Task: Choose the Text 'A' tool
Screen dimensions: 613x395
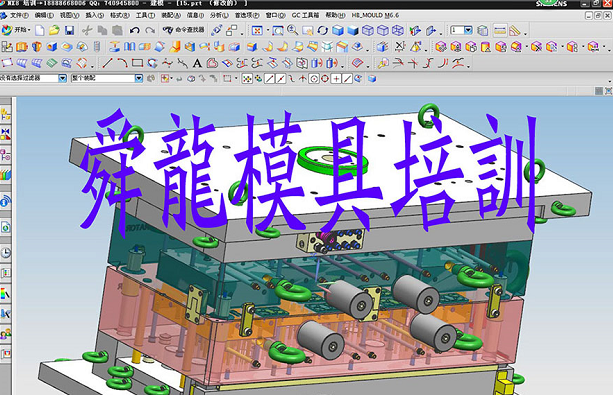Action: 197,63
